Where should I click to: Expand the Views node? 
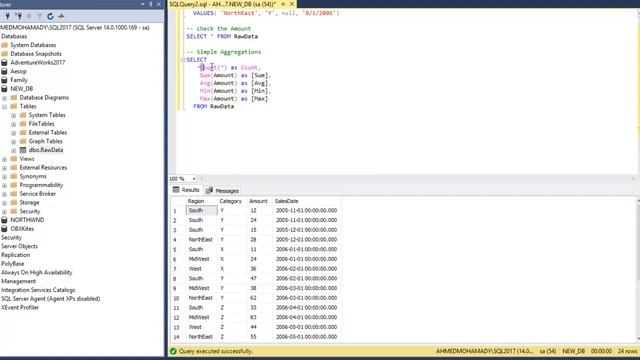pyautogui.click(x=4, y=159)
